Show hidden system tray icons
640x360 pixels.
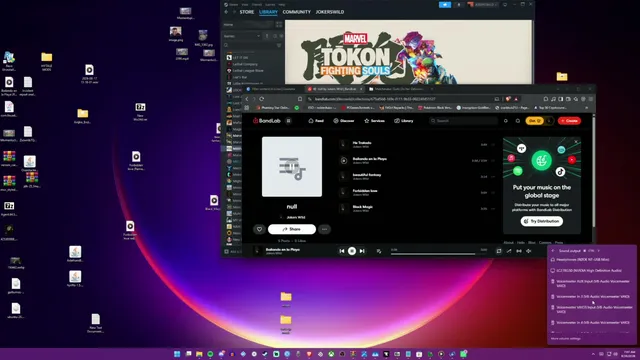593,354
